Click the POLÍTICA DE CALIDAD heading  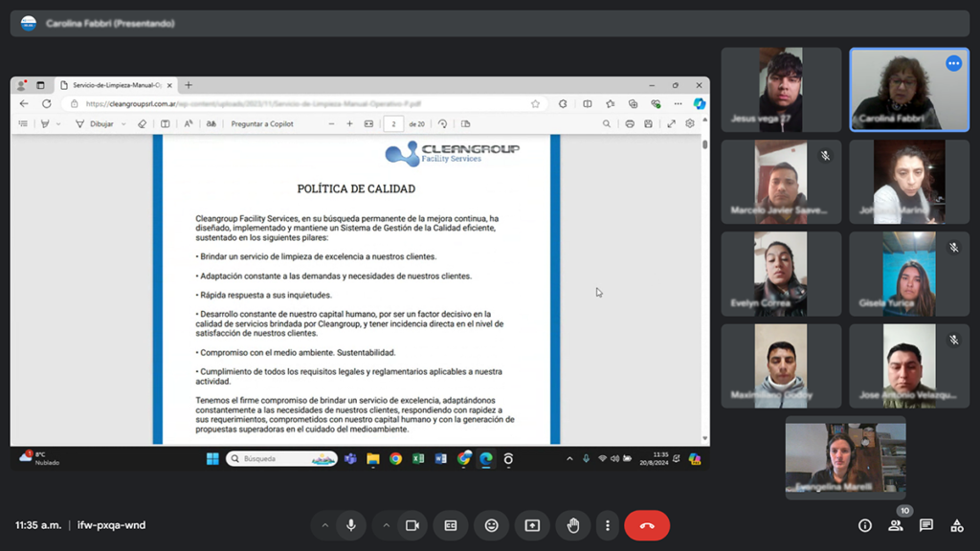pyautogui.click(x=356, y=188)
